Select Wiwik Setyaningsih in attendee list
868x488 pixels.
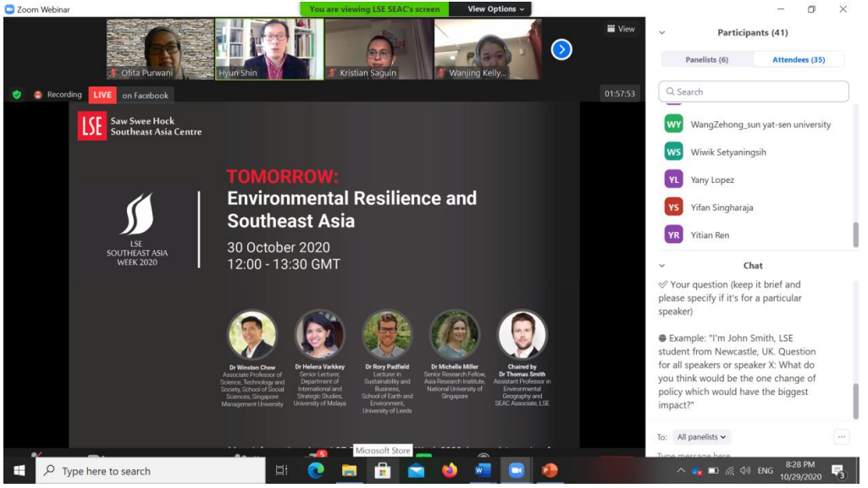pos(755,152)
